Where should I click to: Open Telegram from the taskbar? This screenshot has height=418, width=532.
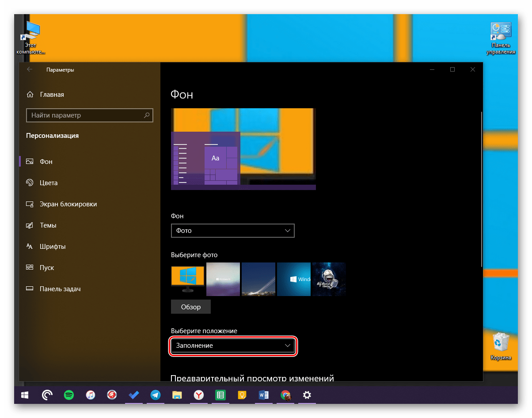155,395
